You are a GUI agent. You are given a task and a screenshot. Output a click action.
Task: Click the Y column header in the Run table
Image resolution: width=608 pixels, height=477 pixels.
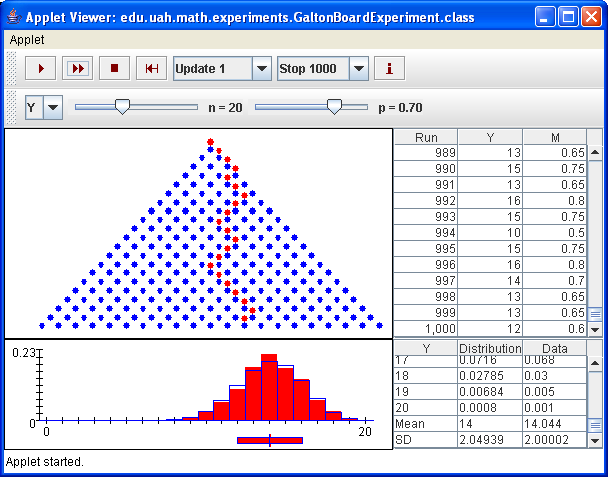click(490, 137)
